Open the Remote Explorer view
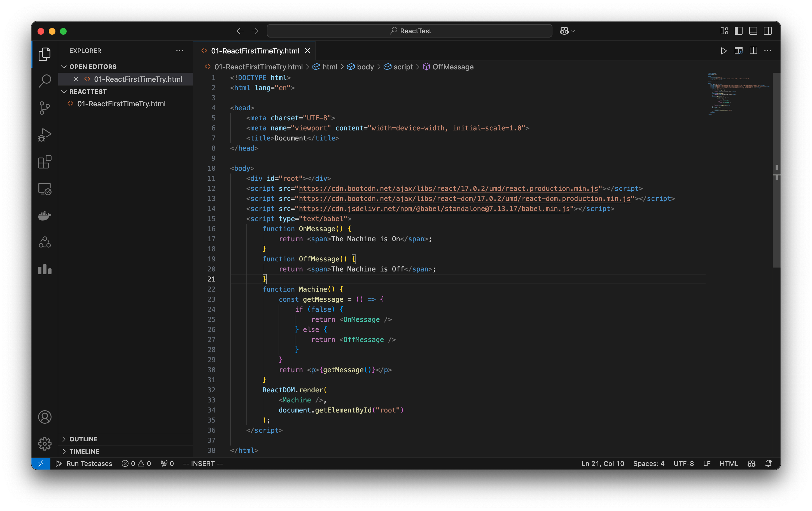 pos(45,189)
